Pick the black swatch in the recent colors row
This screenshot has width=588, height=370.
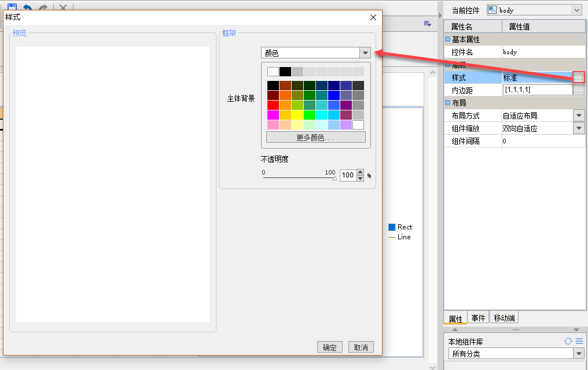click(x=285, y=72)
